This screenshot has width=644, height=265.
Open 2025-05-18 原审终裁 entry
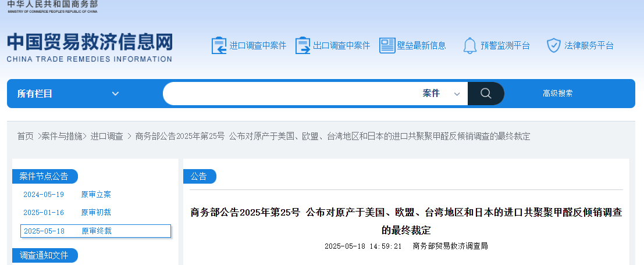95,231
